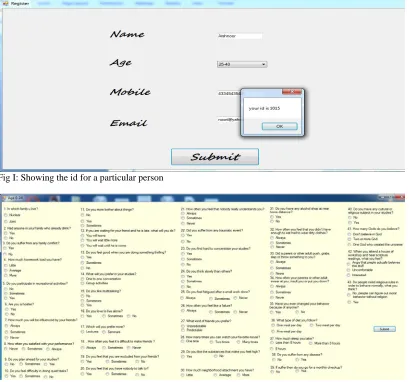Choose 'Predictable' for question 27 friends
The width and height of the screenshot is (409, 382).
183,330
